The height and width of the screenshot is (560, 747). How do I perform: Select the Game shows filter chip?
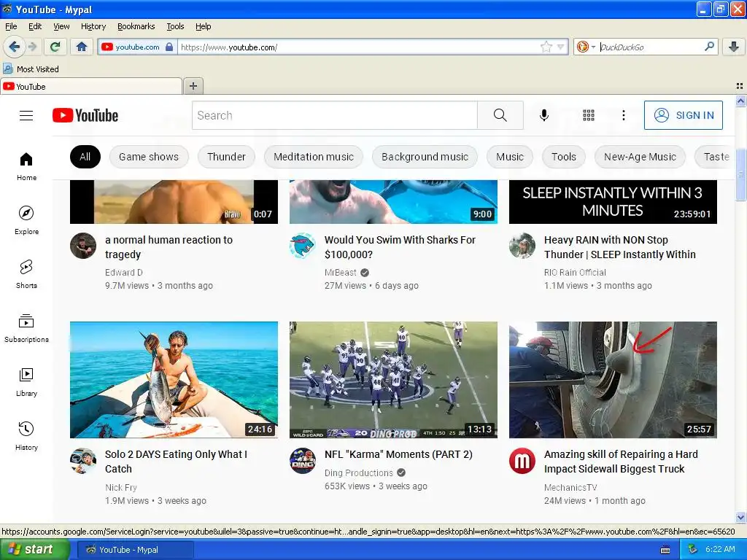(149, 157)
